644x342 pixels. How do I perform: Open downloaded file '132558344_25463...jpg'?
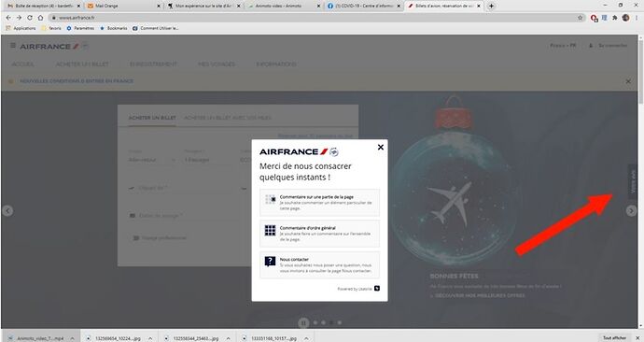[x=192, y=338]
